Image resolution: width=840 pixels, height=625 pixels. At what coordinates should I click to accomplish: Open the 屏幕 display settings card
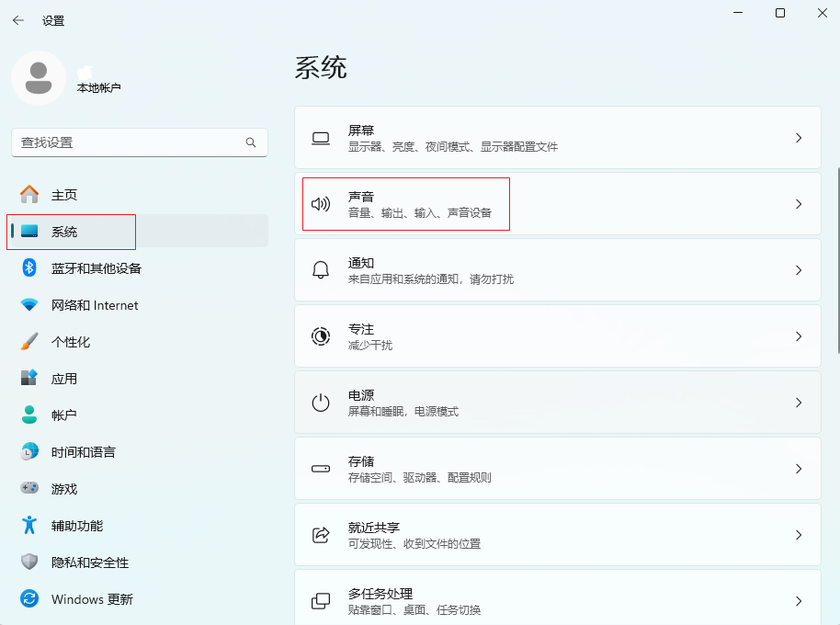558,138
